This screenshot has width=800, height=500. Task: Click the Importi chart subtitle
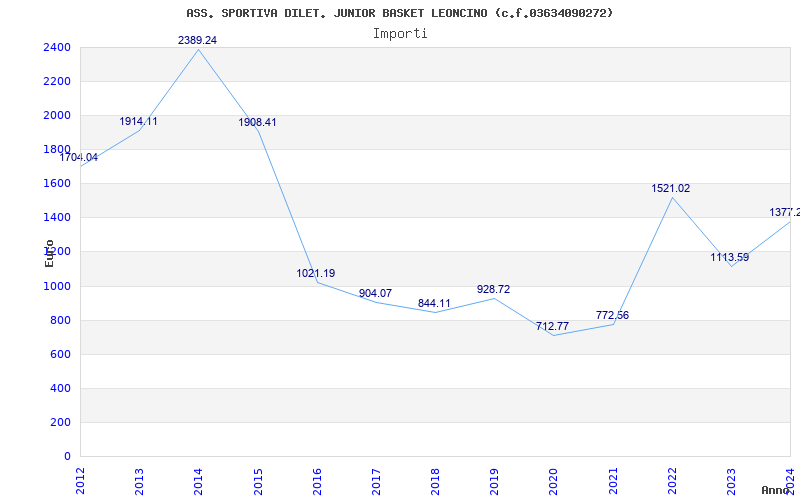(x=400, y=34)
